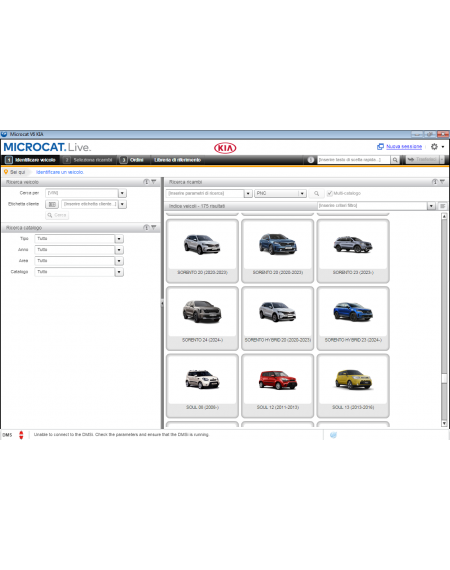Viewport: 450px width, 570px height.
Task: Click the Sei qui location pin icon
Action: (x=6, y=172)
